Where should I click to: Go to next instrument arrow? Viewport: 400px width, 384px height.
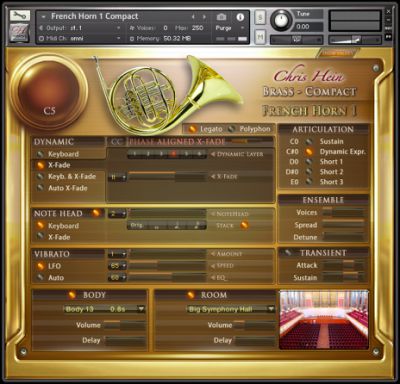204,17
